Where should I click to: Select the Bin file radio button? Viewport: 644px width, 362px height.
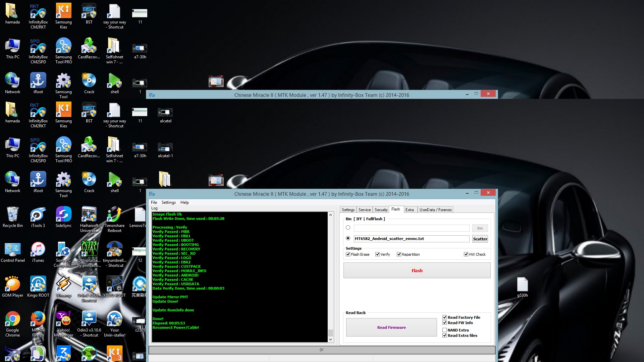point(348,228)
